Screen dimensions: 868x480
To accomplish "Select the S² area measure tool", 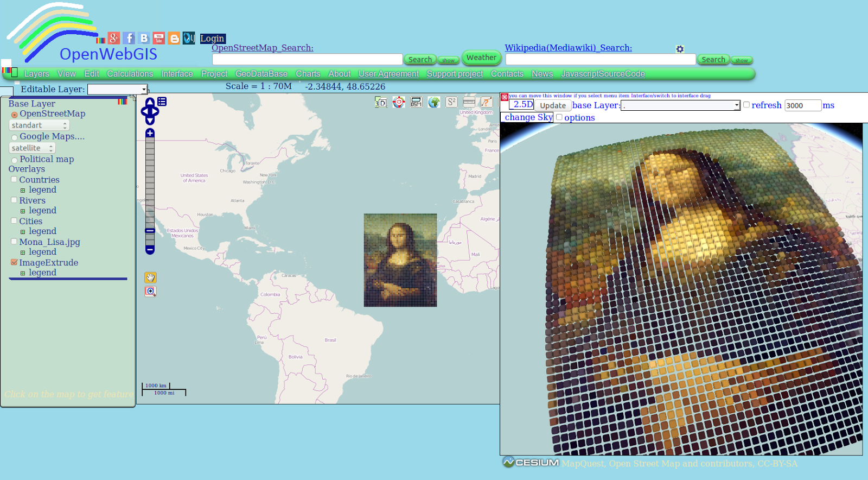I will tap(451, 102).
